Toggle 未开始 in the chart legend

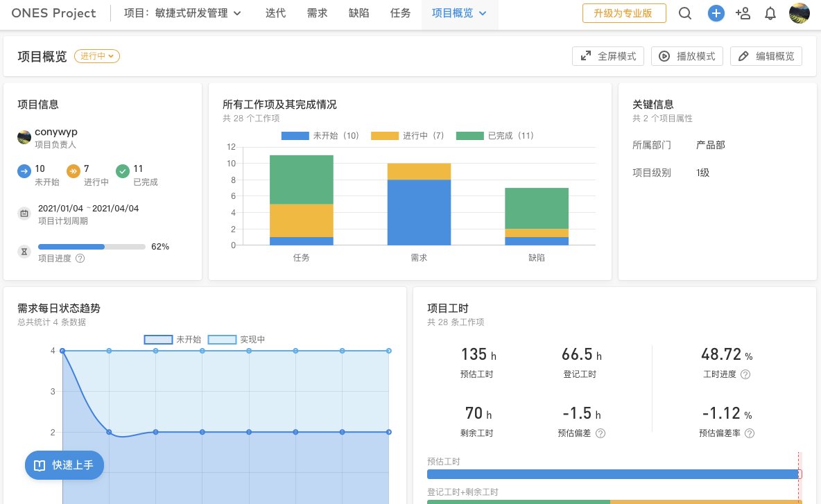[319, 136]
